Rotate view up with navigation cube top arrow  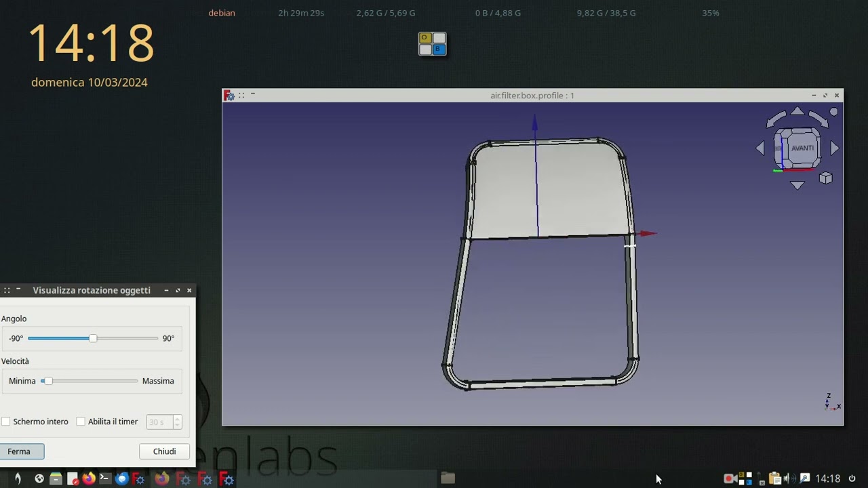(x=797, y=111)
